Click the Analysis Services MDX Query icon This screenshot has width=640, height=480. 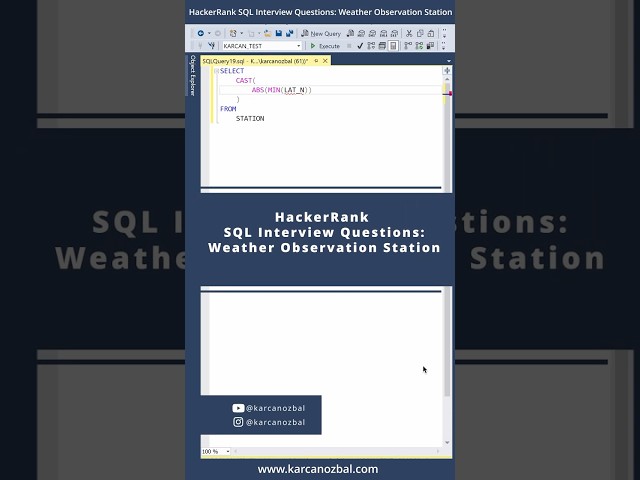click(x=361, y=33)
